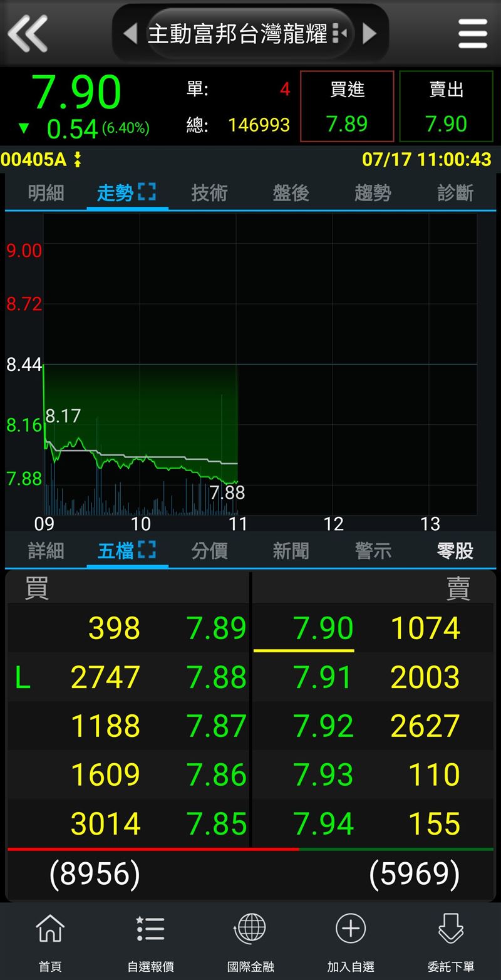Tap ask volume 1074

[x=426, y=628]
